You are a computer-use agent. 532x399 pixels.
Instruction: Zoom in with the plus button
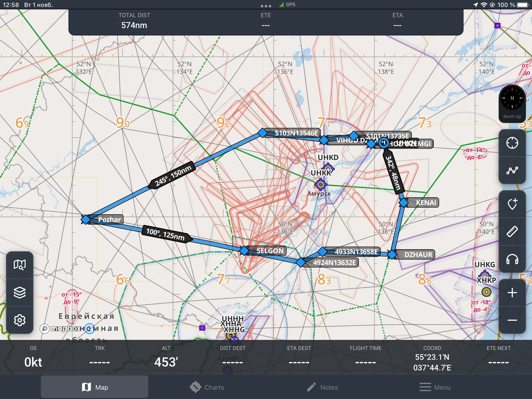pos(512,293)
